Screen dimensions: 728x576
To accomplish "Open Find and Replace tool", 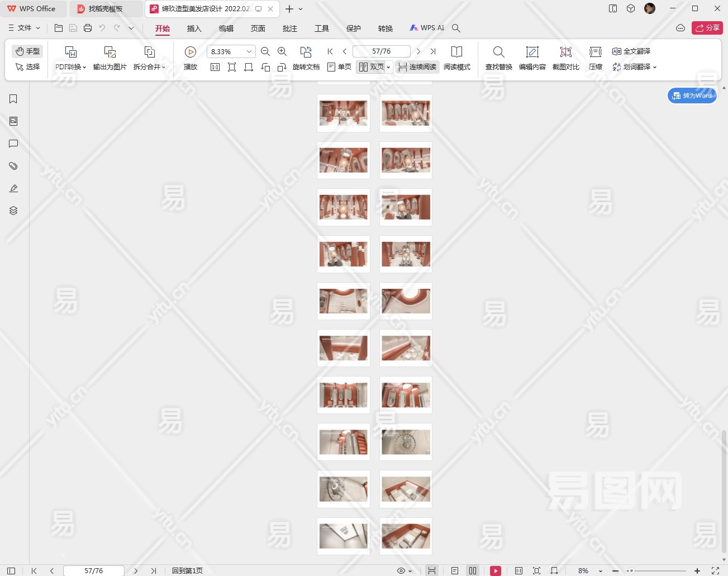I will click(498, 52).
